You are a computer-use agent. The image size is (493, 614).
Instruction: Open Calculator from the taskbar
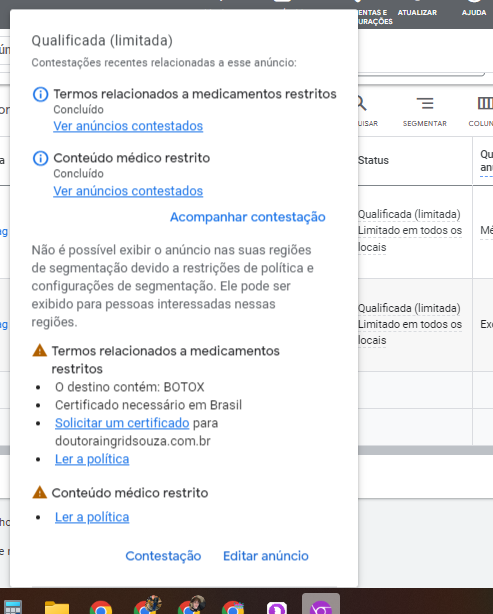(12, 607)
